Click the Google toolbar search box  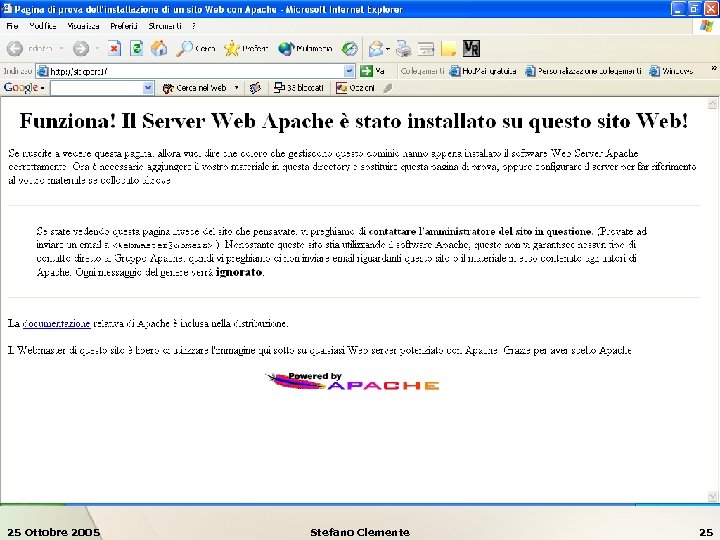96,88
